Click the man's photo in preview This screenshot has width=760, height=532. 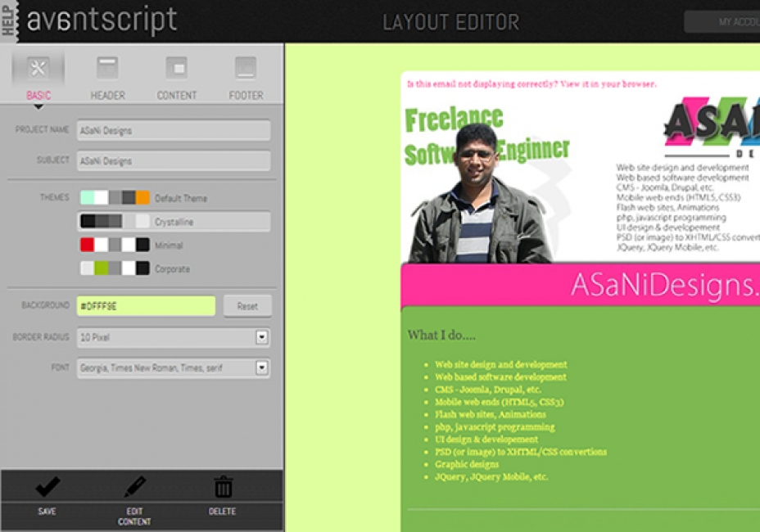477,194
